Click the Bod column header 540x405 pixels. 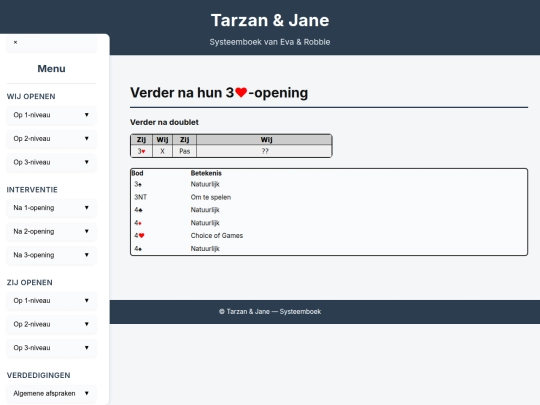click(x=137, y=173)
